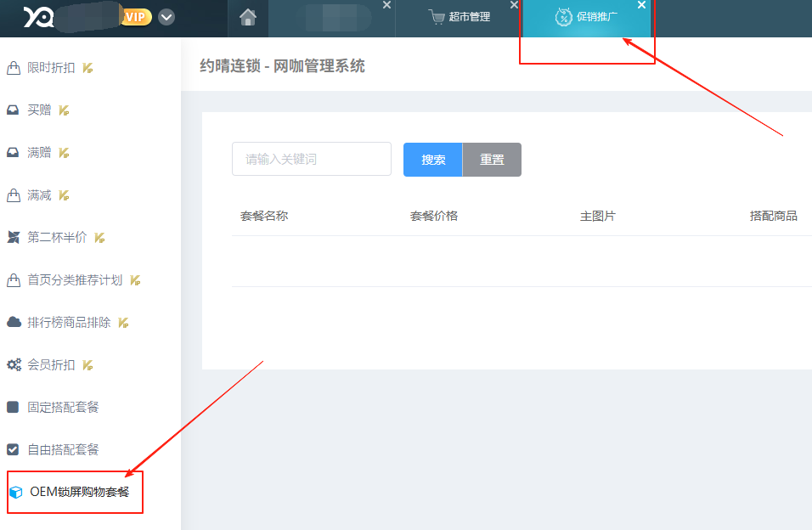Click the 套餐价格 column header
812x530 pixels.
[x=434, y=216]
